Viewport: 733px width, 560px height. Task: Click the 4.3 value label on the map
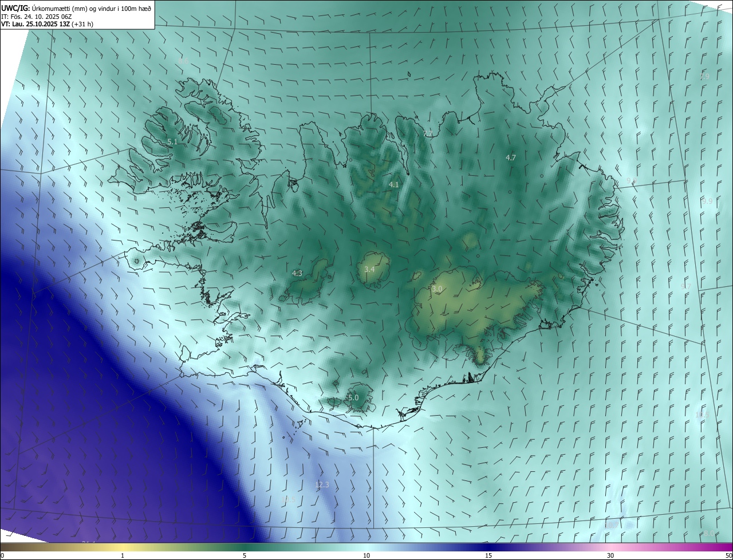point(297,274)
